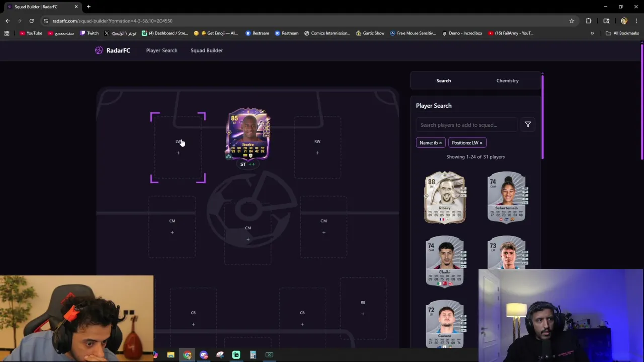Open the All Bookmarks folder
644x362 pixels.
point(622,33)
